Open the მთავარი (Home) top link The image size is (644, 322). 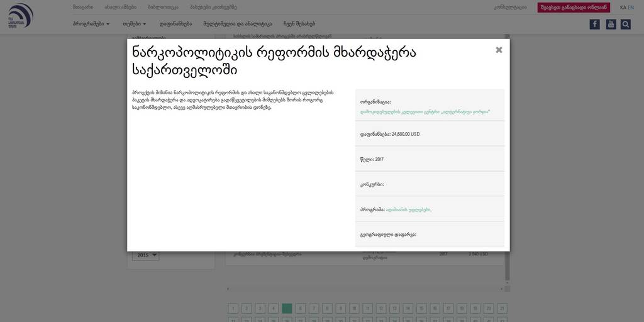click(x=82, y=8)
